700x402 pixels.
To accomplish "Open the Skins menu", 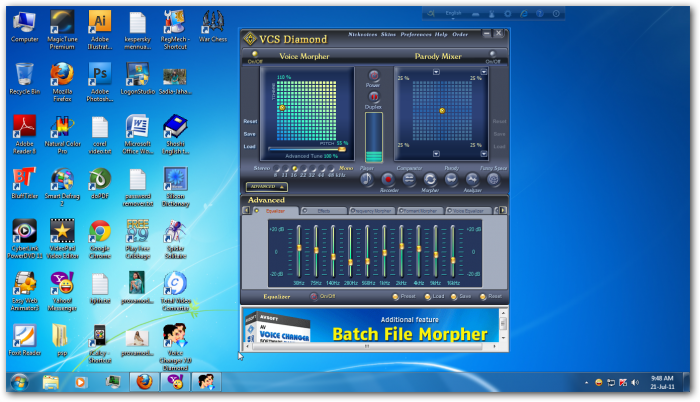I will tap(388, 34).
